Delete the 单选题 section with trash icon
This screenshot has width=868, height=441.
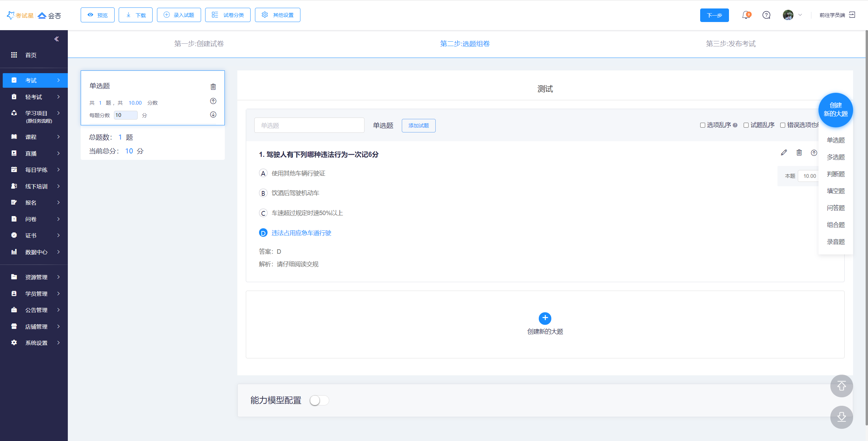[x=213, y=87]
